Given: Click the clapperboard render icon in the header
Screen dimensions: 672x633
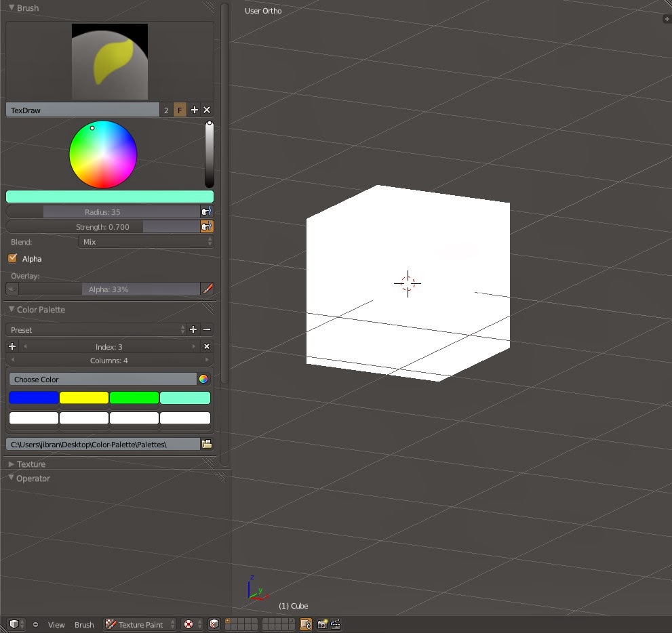Looking at the screenshot, I should pyautogui.click(x=335, y=624).
